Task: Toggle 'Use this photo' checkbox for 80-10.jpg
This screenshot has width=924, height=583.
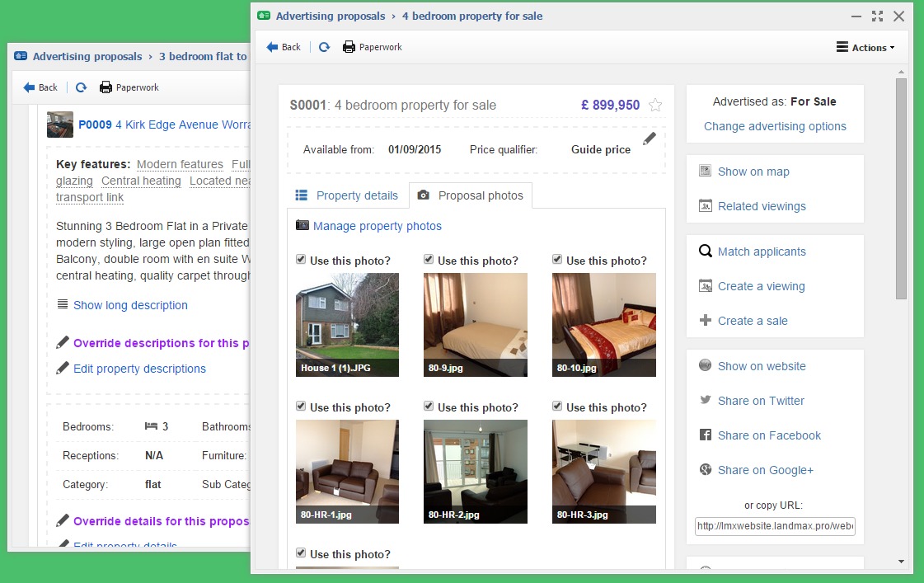Action: pyautogui.click(x=557, y=260)
